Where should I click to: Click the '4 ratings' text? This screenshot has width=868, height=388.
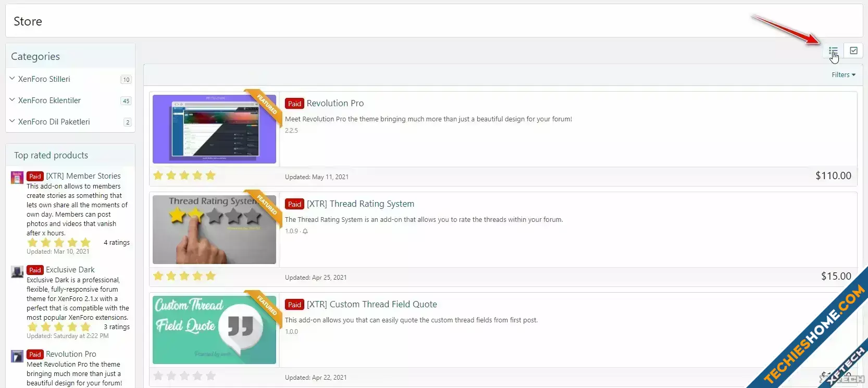[x=117, y=243]
